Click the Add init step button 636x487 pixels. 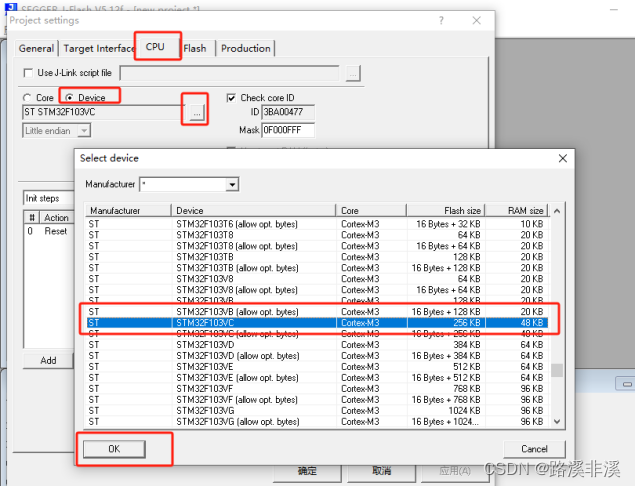[48, 360]
